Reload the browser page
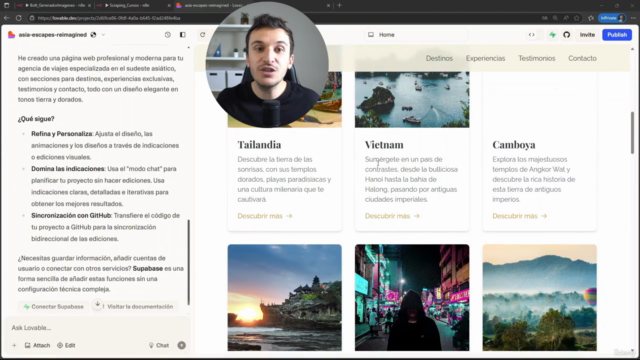Viewport: 640px width, 360px height. [19, 18]
